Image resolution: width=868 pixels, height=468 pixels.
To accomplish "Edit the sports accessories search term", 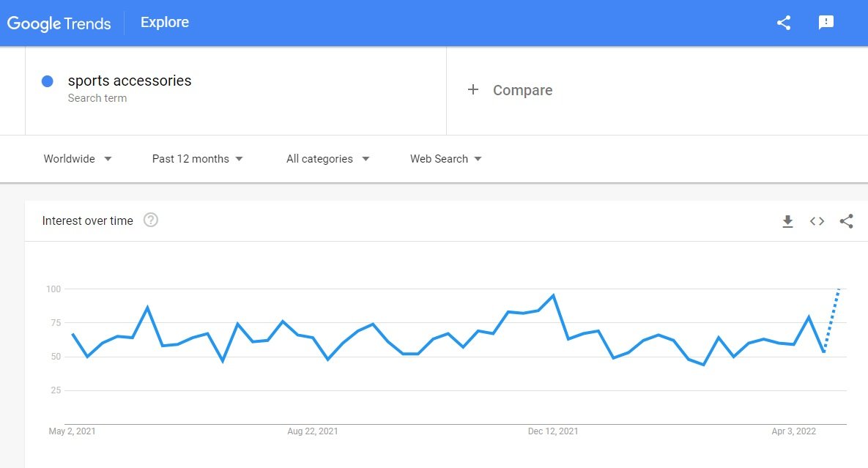I will [130, 81].
